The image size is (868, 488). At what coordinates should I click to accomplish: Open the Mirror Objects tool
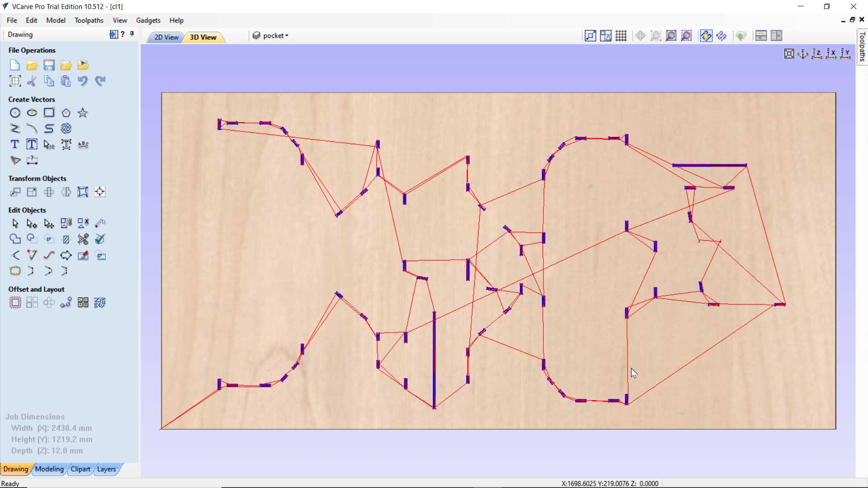66,192
